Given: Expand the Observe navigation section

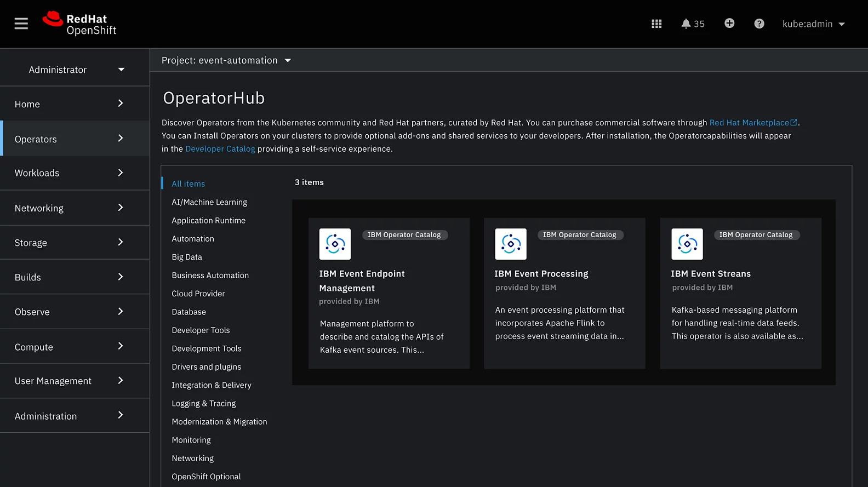Looking at the screenshot, I should [x=75, y=312].
